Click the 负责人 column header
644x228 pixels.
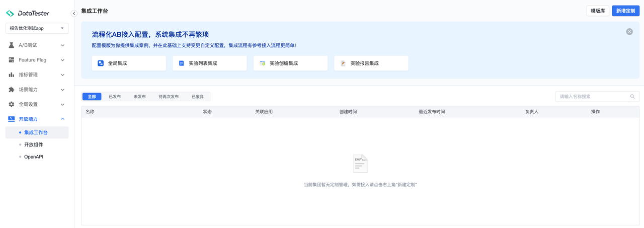click(532, 112)
